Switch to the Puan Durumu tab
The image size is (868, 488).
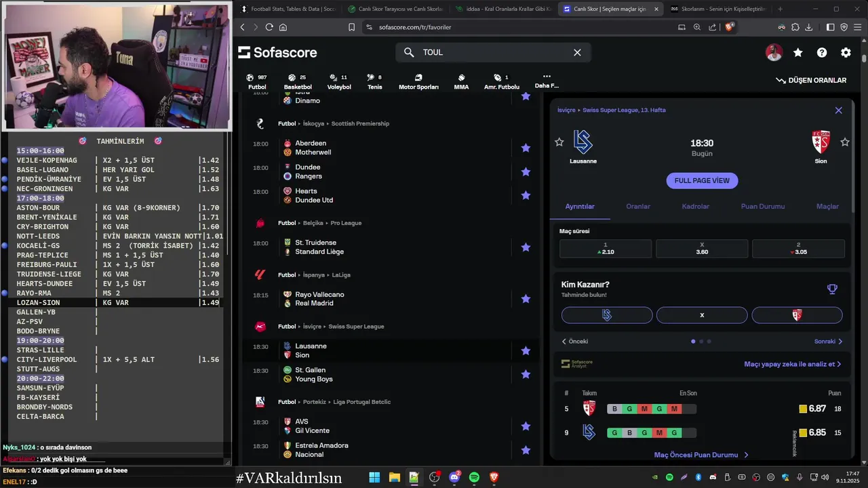point(763,207)
